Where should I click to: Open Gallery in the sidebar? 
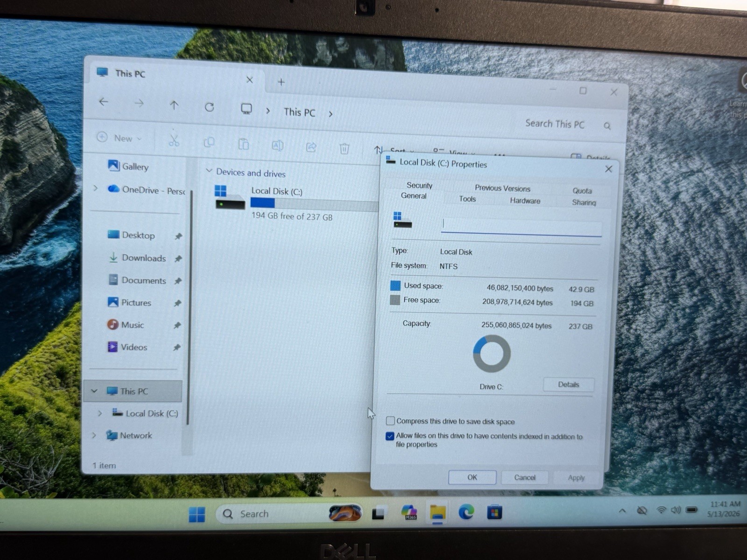(128, 166)
